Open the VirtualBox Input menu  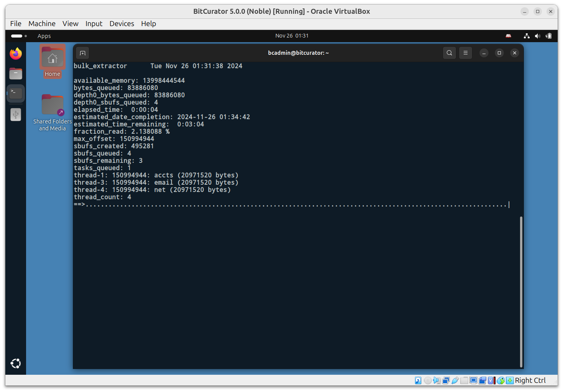[94, 24]
